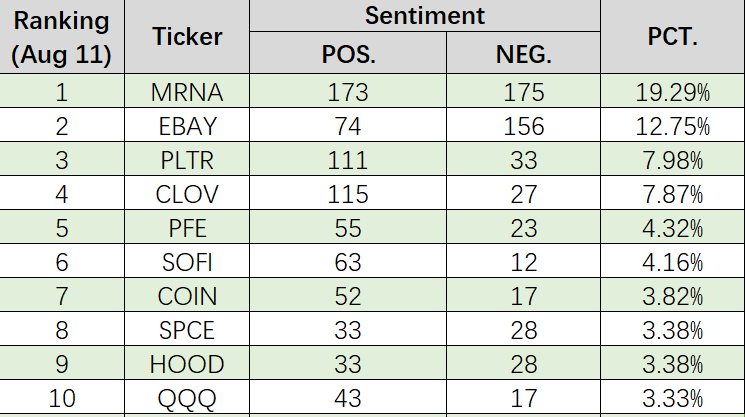Select the HOOD ticker cell
Screen dimensions: 745x417
point(187,363)
